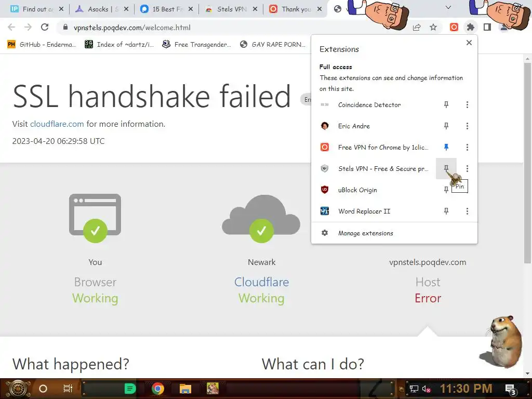The image size is (532, 399).
Task: Unmute the volume tray icon
Action: (x=427, y=389)
